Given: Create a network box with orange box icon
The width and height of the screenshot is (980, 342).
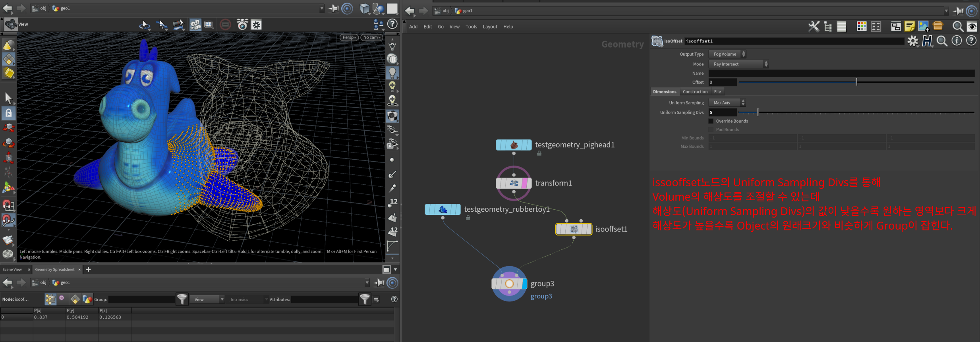Looking at the screenshot, I should tap(938, 26).
